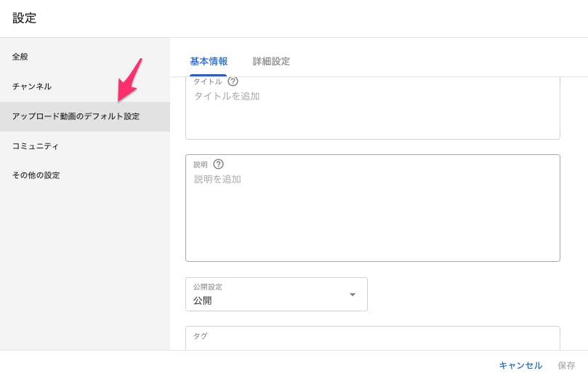Click the help icon beside 説明
Image resolution: width=588 pixels, height=379 pixels.
tap(218, 164)
